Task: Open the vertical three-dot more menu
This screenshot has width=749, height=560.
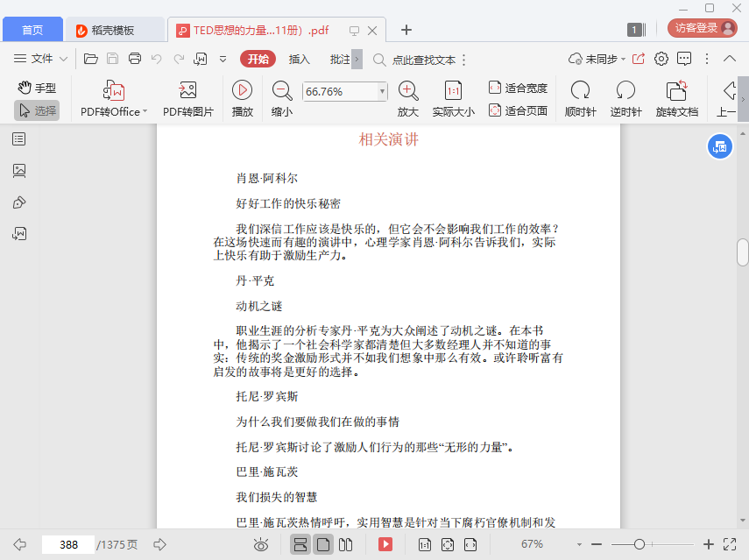Action: click(x=706, y=59)
